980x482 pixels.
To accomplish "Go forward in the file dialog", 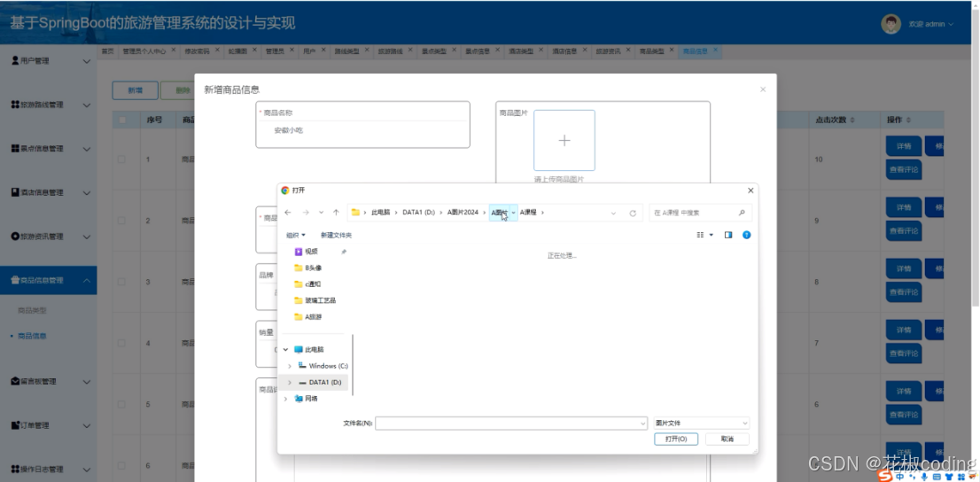I will tap(306, 213).
